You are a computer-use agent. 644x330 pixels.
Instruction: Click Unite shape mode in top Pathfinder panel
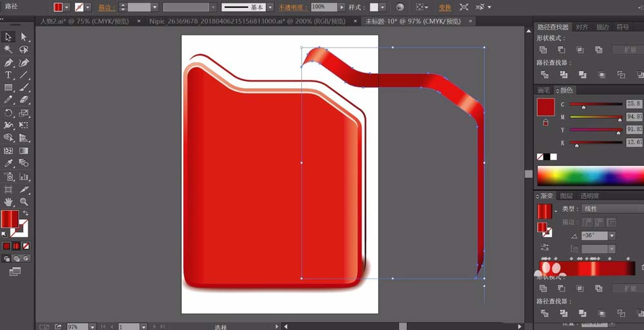pos(543,50)
